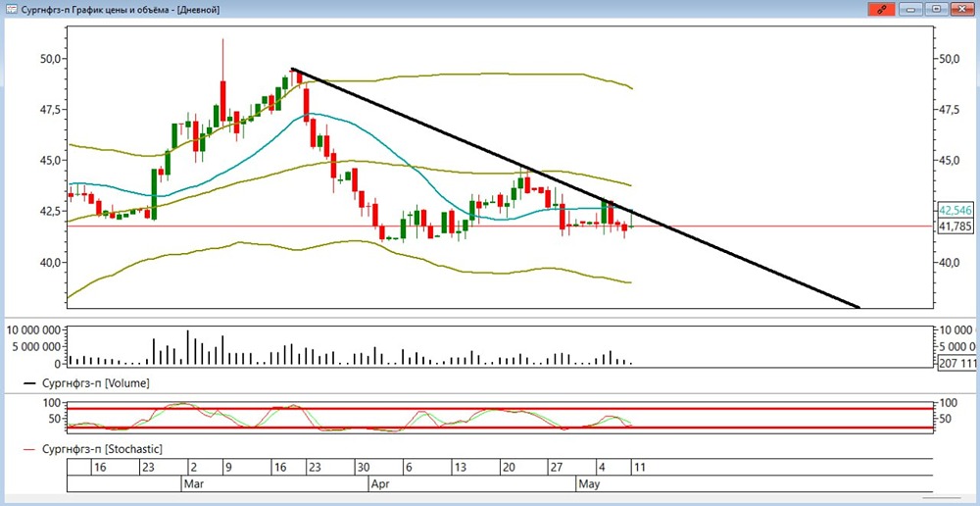Click date label 27 on the timeline
Viewport: 980px width, 506px height.
pos(556,467)
